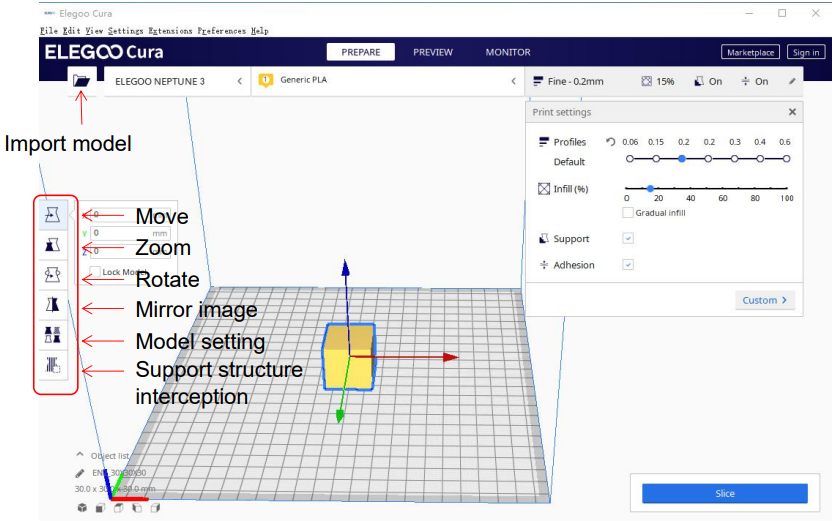
Task: Close the Print settings panel
Action: [x=792, y=112]
